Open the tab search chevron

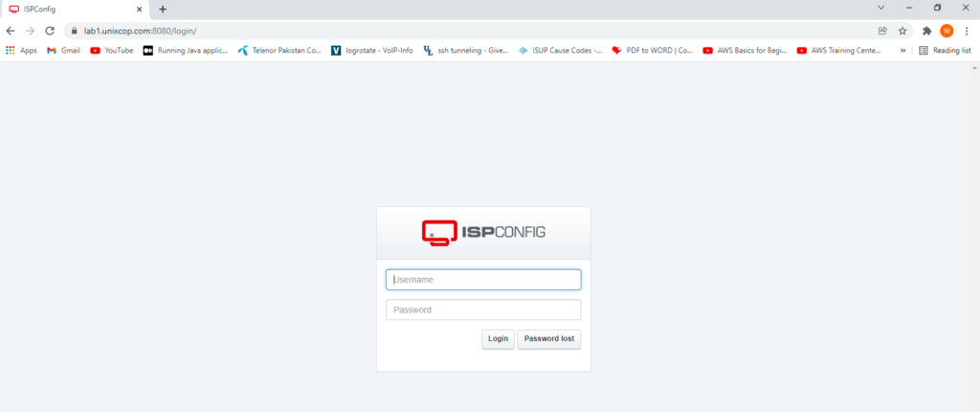coord(881,8)
